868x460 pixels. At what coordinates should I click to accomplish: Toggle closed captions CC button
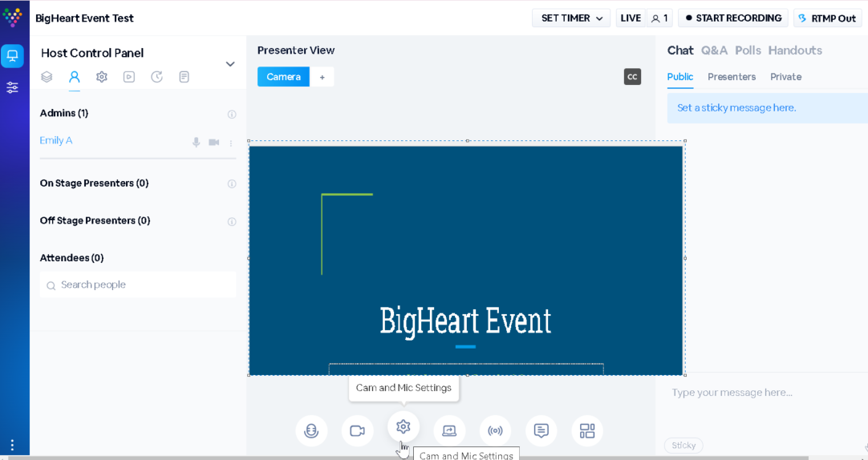pyautogui.click(x=632, y=77)
